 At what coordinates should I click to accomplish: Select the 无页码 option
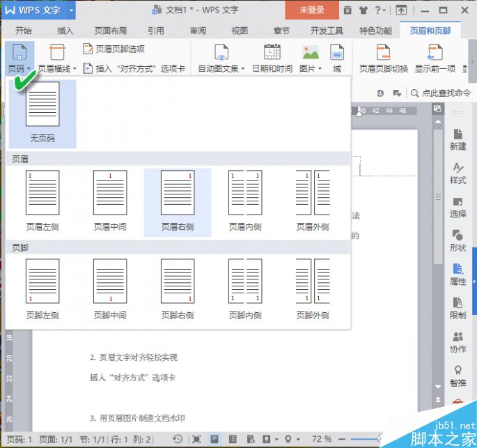pos(42,114)
